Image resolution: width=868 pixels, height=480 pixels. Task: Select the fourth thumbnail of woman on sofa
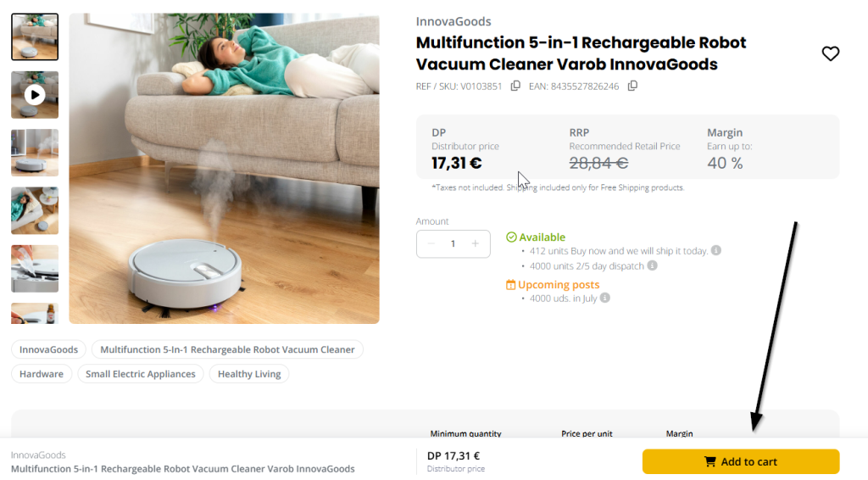click(35, 210)
